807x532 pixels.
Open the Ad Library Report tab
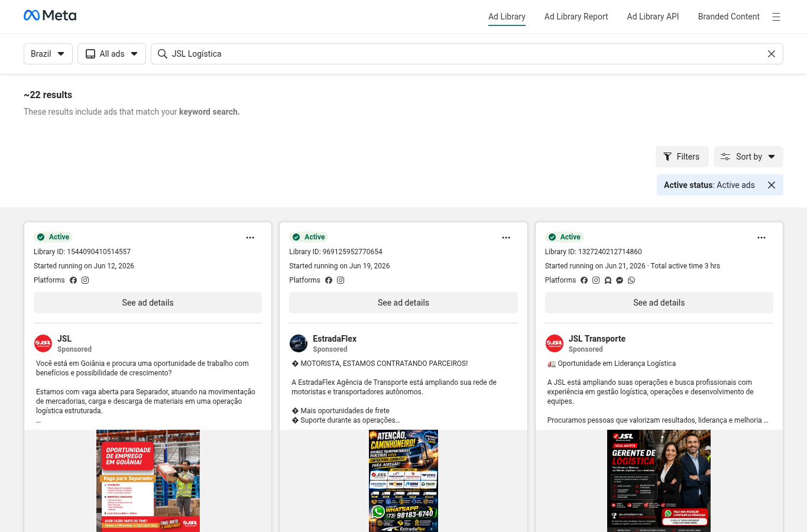coord(576,17)
